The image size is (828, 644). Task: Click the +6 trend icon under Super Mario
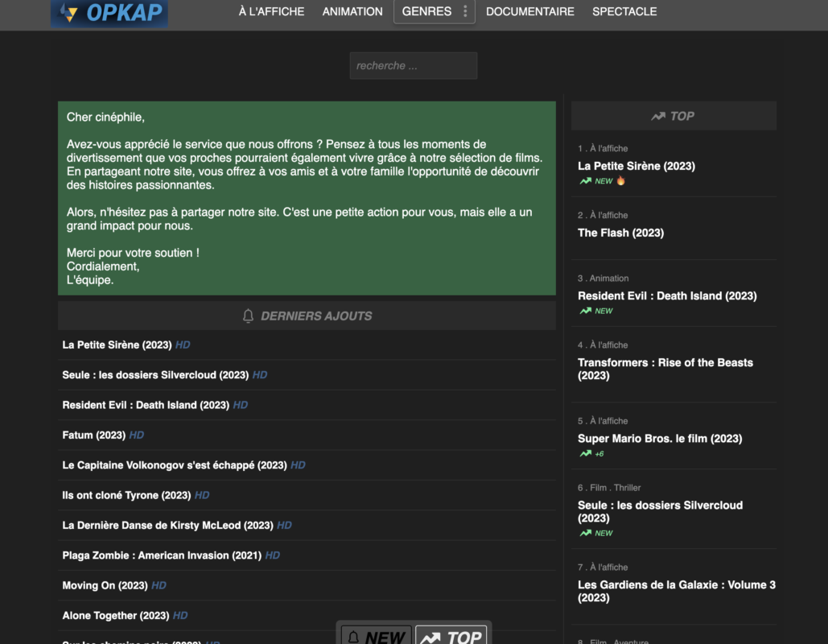point(586,453)
